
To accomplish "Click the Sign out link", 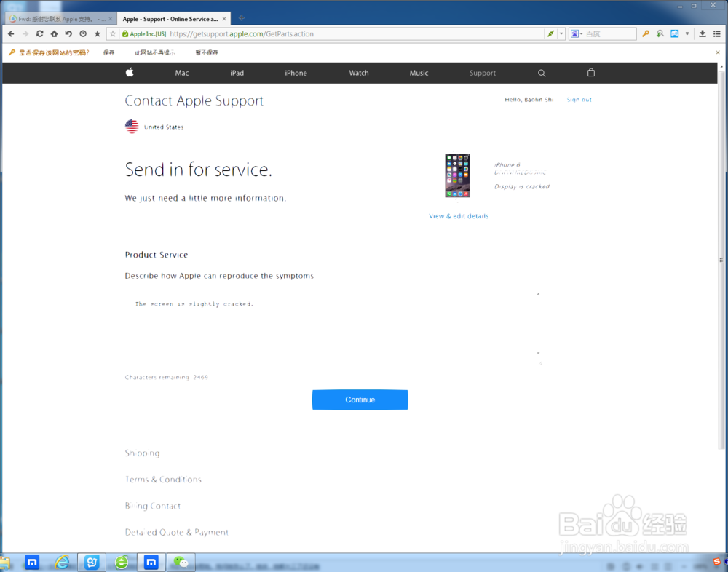I will coord(579,100).
